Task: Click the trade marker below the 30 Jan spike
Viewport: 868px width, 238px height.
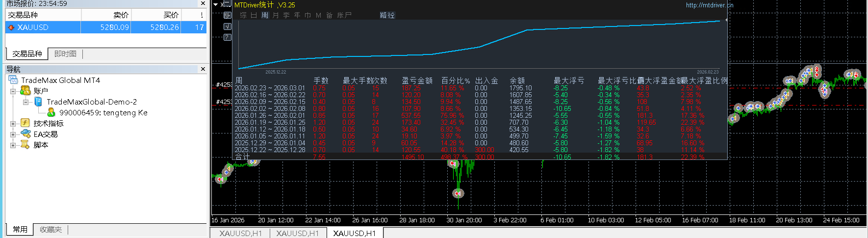Action: click(x=458, y=194)
